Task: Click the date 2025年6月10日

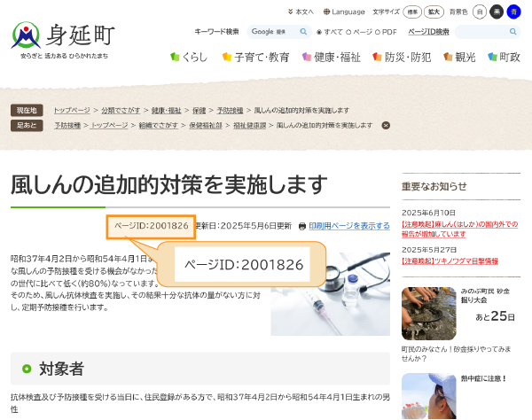Action: click(x=428, y=213)
